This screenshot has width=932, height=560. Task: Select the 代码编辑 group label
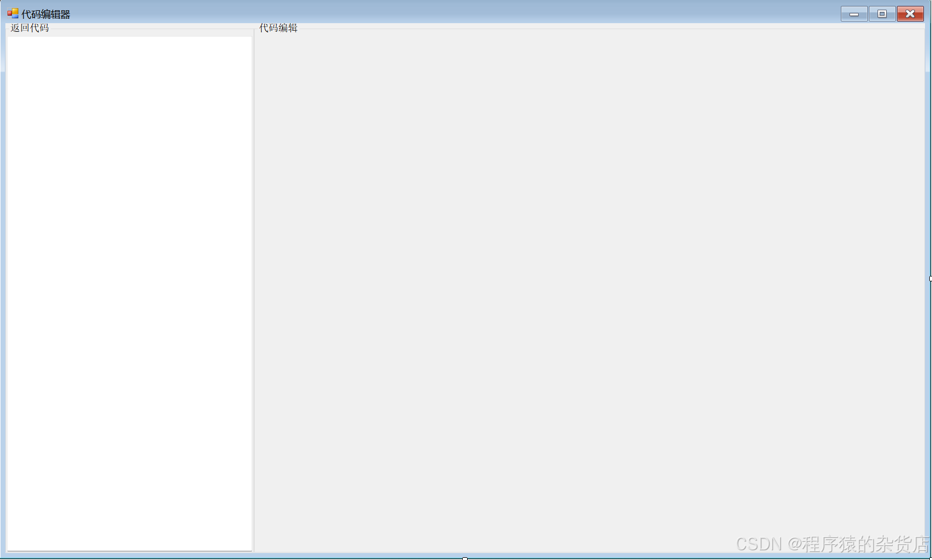pyautogui.click(x=278, y=28)
